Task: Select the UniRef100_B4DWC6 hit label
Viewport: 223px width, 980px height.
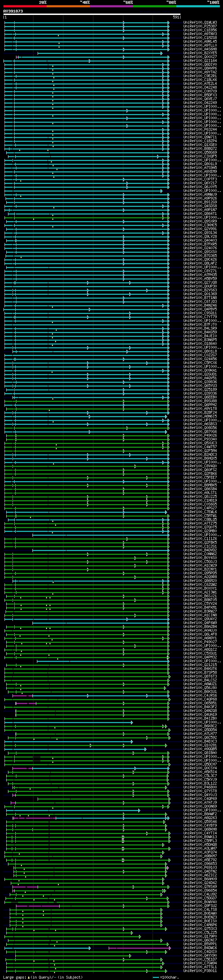Action: (200, 948)
